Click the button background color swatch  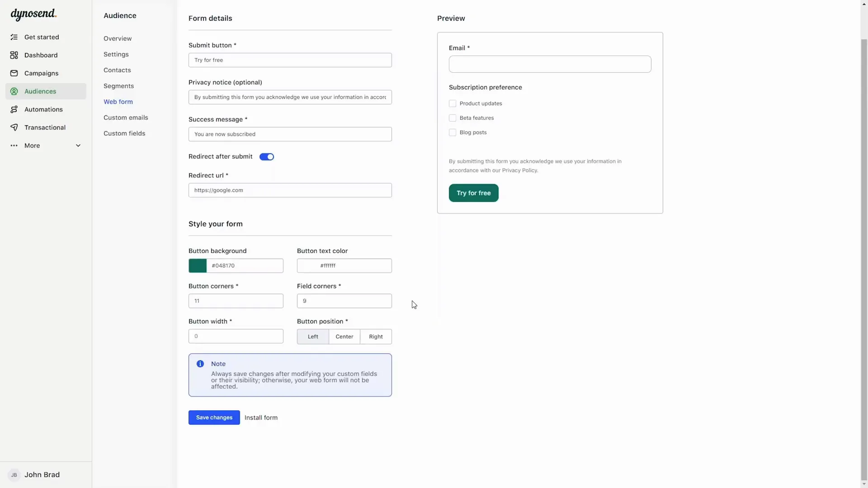pyautogui.click(x=197, y=265)
